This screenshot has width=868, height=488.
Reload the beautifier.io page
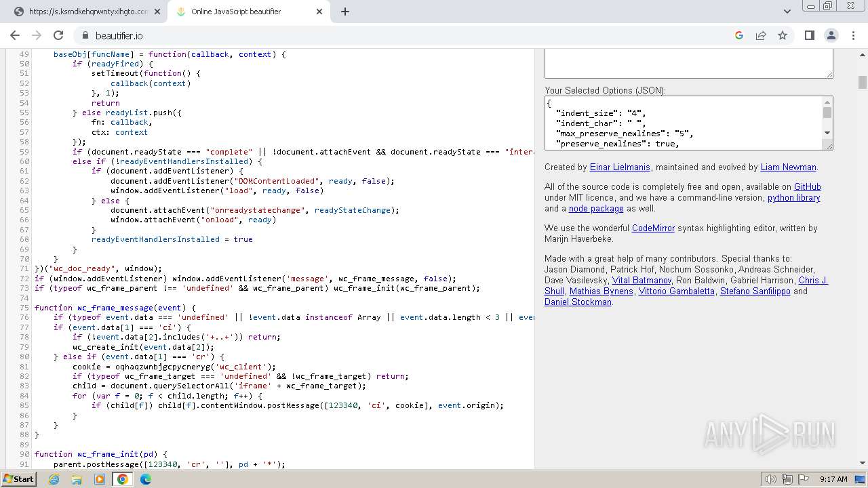pyautogui.click(x=58, y=35)
